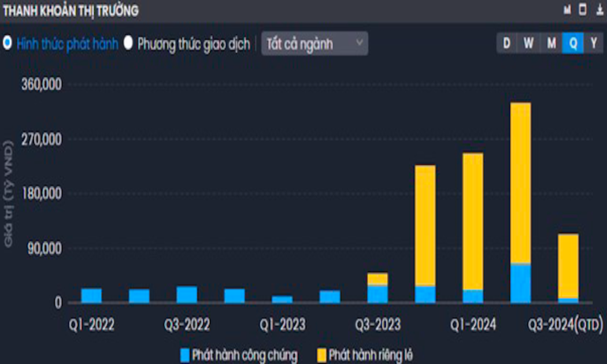Click the chart view icon in header
This screenshot has width=607, height=364.
click(568, 10)
